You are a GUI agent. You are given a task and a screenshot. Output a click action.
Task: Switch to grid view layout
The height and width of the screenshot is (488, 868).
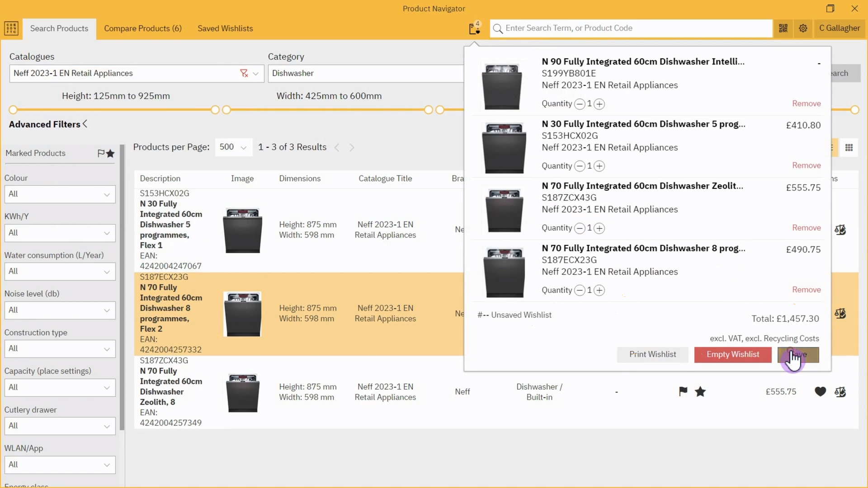click(x=849, y=147)
